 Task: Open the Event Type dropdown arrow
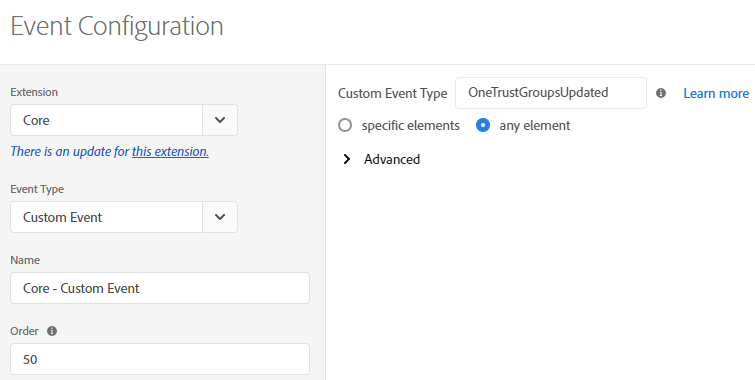click(220, 217)
